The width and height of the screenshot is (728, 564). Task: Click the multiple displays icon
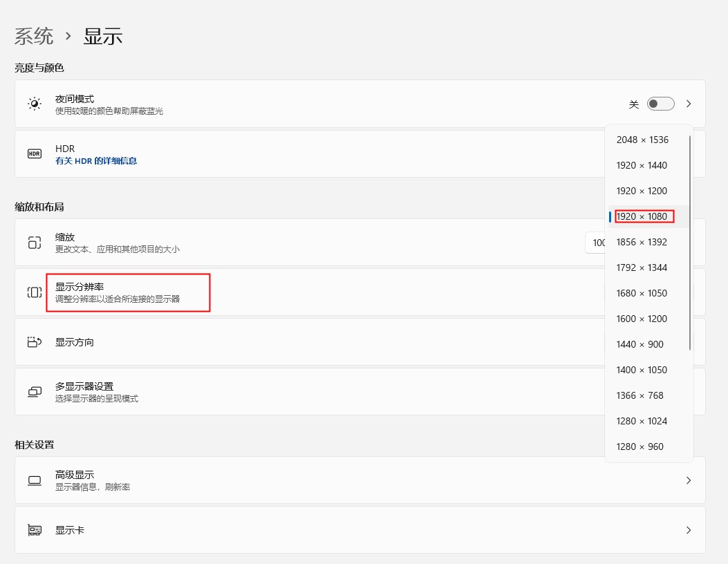(x=35, y=392)
